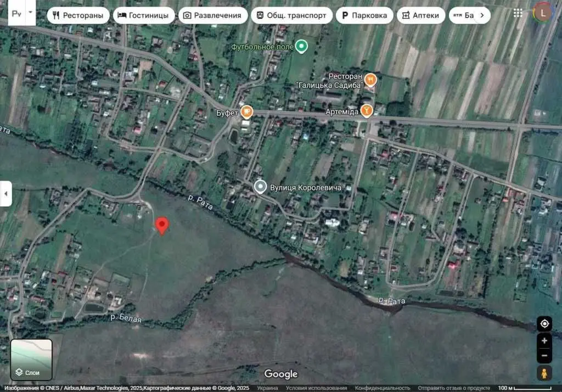Click the Вулиця Королевича label text
562x392 pixels.
coord(305,188)
